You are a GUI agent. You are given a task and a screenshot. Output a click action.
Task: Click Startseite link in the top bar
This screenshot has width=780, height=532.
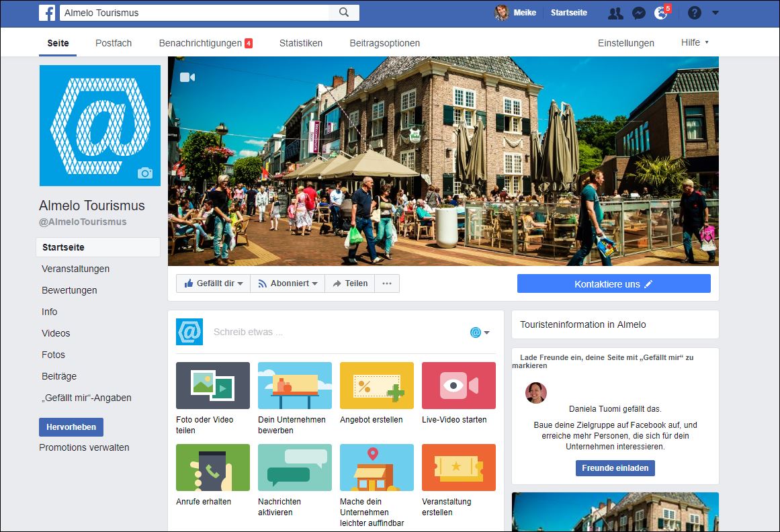tap(568, 13)
